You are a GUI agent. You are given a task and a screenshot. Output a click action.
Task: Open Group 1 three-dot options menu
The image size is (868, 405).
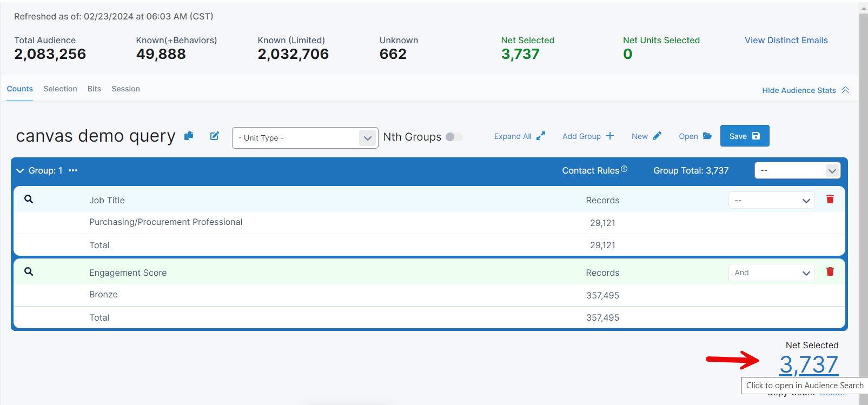tap(73, 170)
